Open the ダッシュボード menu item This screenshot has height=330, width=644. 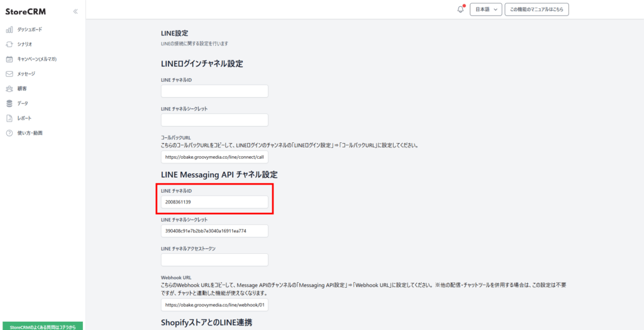click(30, 30)
